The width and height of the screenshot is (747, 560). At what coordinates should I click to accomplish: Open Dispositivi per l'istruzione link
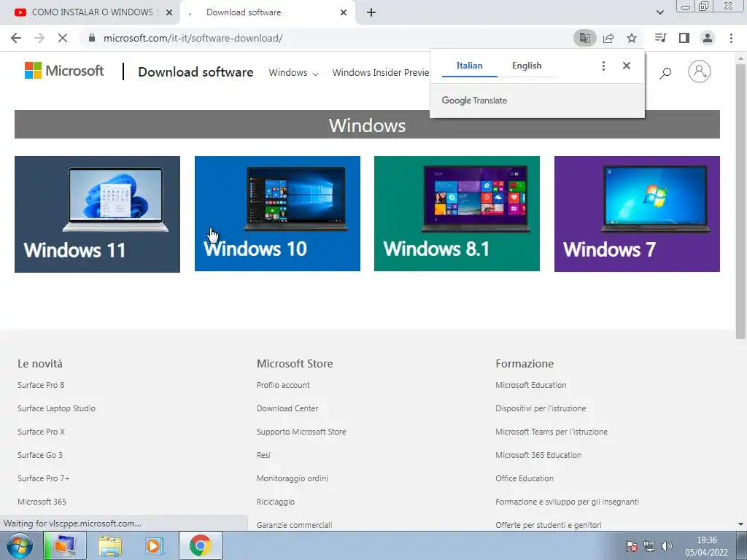click(541, 408)
